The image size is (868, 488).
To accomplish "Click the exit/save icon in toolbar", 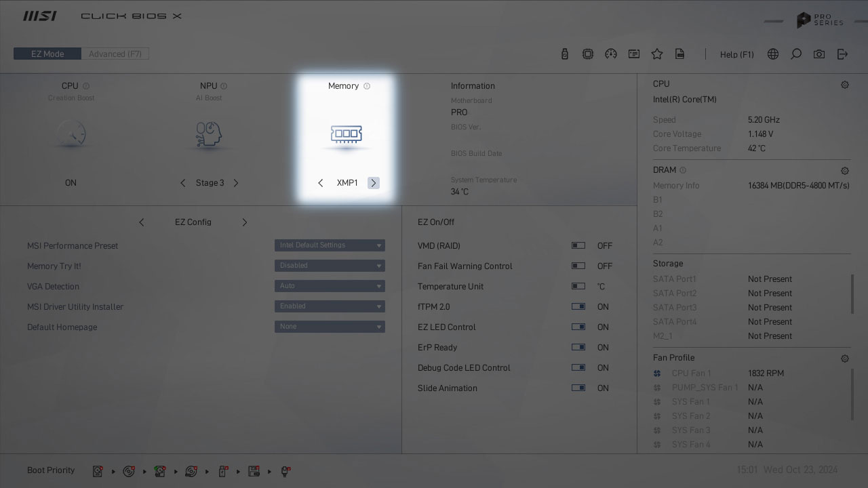I will [842, 54].
